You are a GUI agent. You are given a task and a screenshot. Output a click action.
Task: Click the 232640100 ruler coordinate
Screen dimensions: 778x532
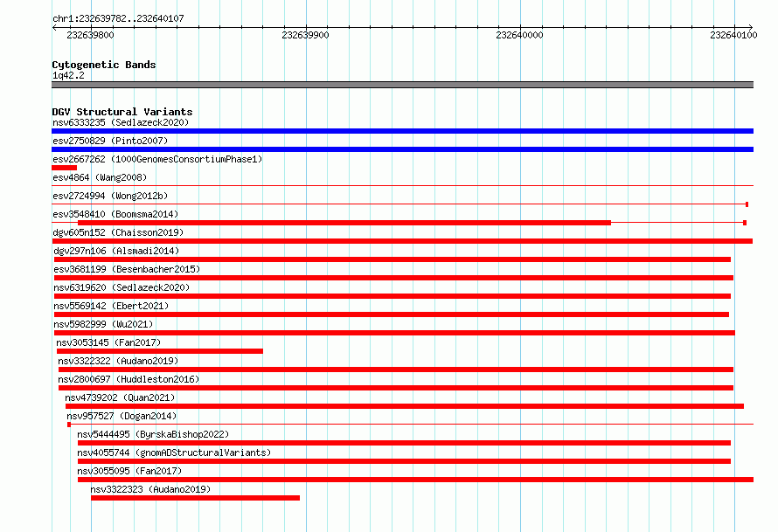pos(733,35)
